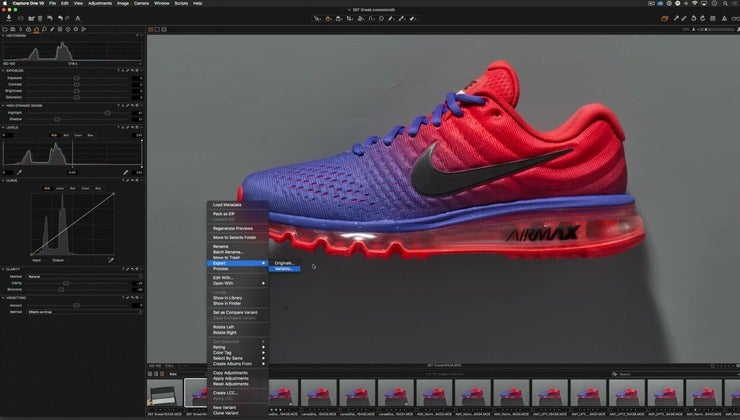Image resolution: width=740 pixels, height=420 pixels.
Task: Select the first cursor tool in center toolbar
Action: [318, 18]
